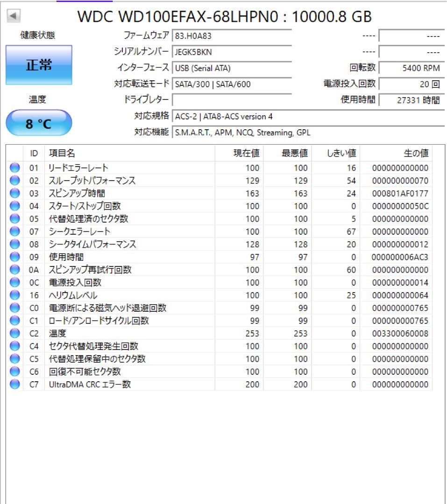Select the blue icon next to 代替処理済のセクタ数
The width and height of the screenshot is (447, 504).
(15, 219)
